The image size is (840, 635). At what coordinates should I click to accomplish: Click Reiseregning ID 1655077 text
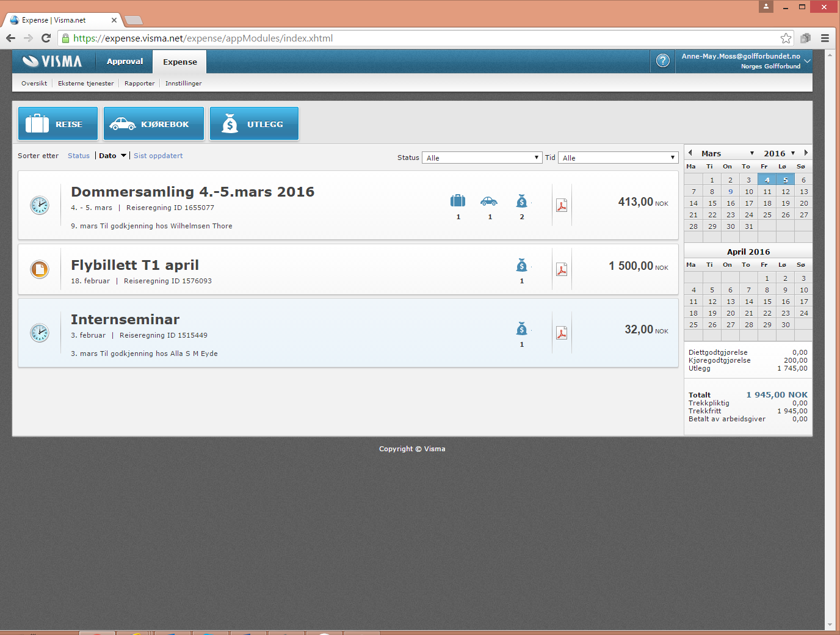pyautogui.click(x=170, y=208)
